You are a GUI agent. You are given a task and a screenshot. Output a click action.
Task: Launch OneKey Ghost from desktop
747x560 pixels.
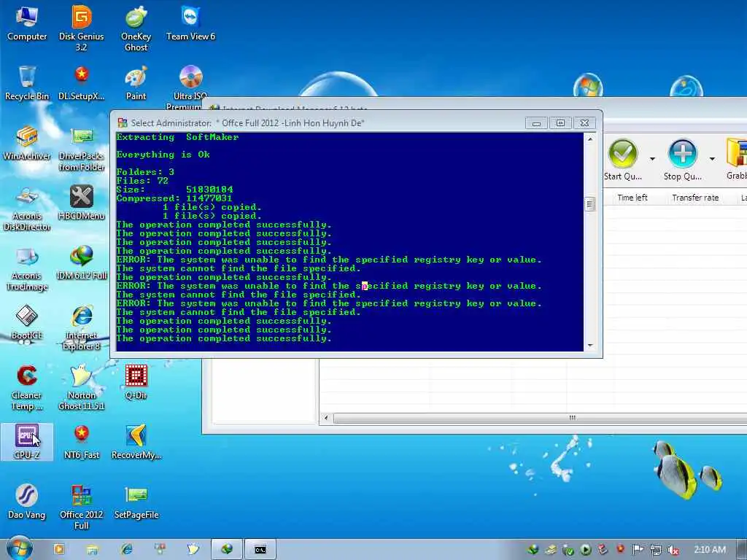click(136, 28)
